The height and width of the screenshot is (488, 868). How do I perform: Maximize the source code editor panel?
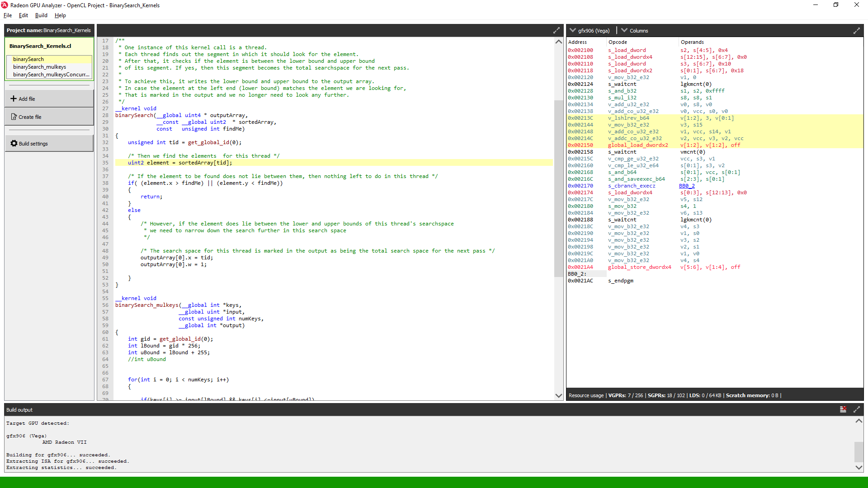point(557,30)
